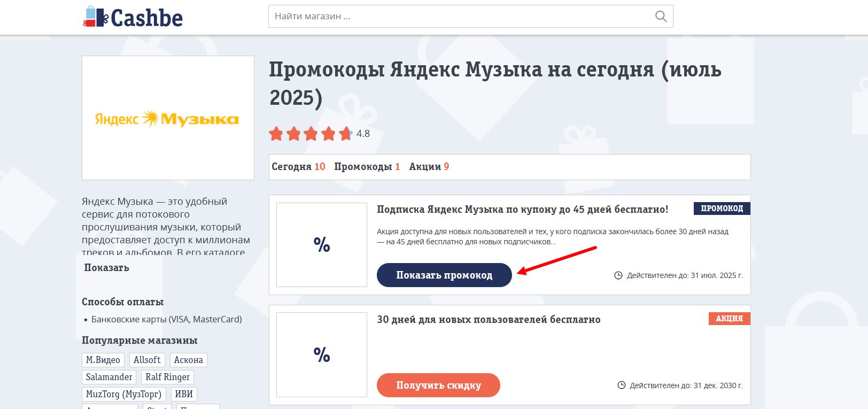Click the search magnifier icon
The width and height of the screenshot is (868, 409).
(x=661, y=17)
